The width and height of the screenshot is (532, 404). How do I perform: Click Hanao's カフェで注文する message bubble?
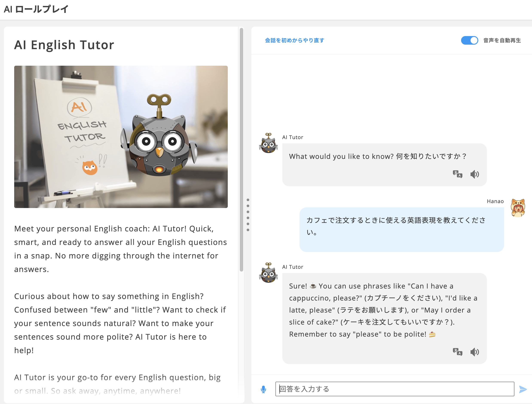coord(402,230)
